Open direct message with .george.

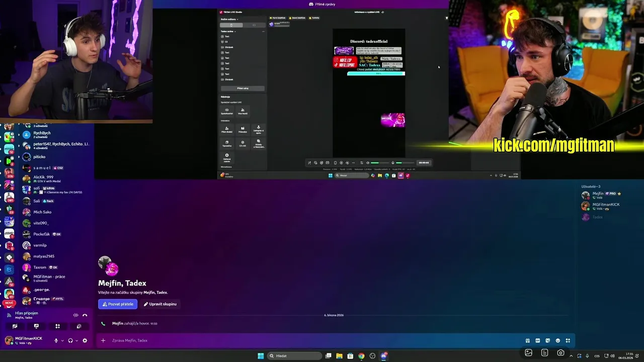pos(56,290)
